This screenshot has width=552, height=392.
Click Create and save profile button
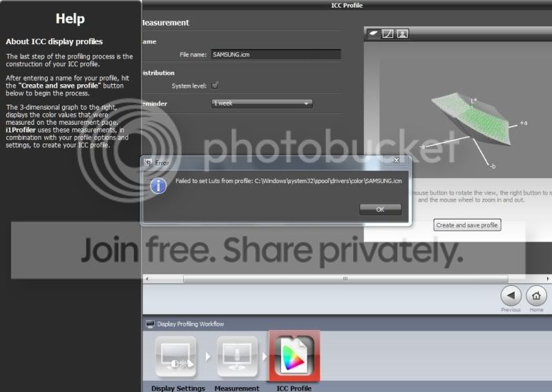pos(467,225)
